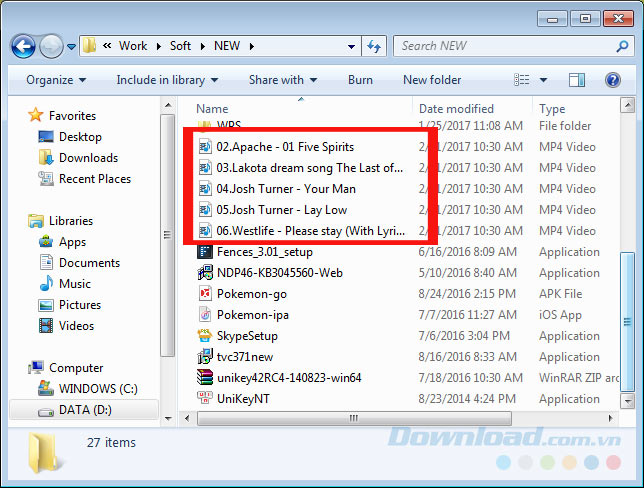
Task: Click the Back navigation arrow button
Action: pos(24,46)
